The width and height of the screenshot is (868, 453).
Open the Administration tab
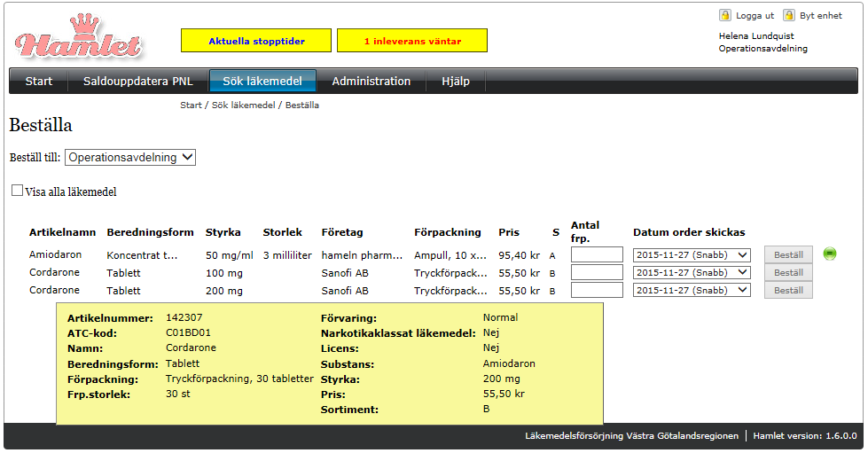pyautogui.click(x=371, y=81)
